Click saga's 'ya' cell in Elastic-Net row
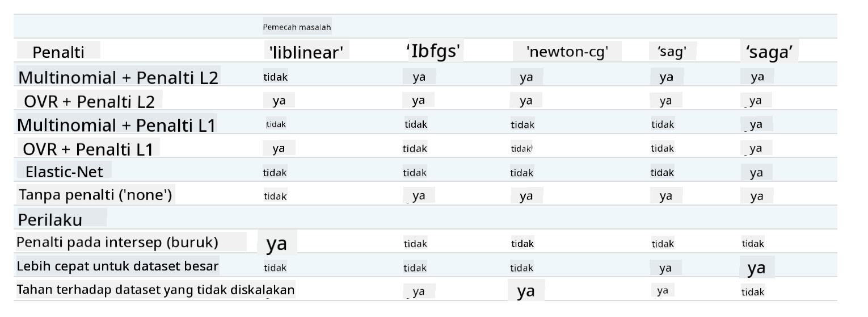 coord(756,173)
